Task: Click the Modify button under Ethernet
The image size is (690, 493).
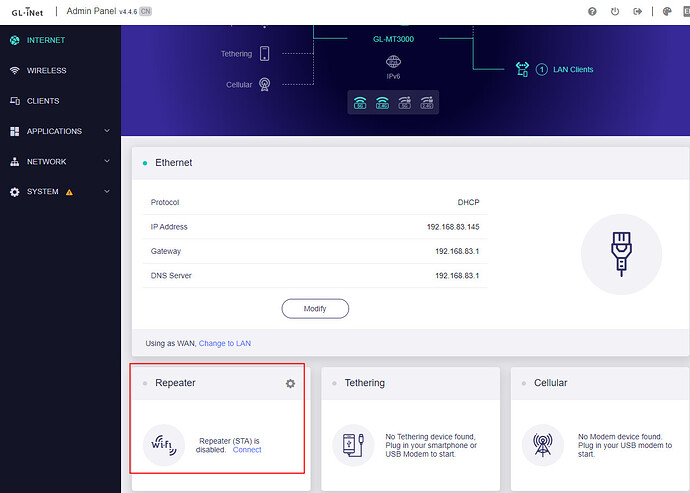Action: 315,309
